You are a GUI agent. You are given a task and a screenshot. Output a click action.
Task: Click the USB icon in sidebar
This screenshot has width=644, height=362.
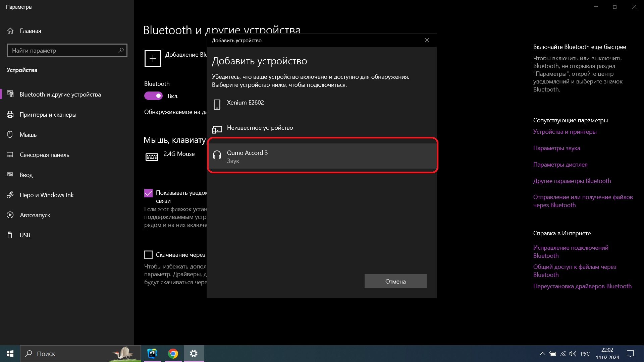(10, 235)
